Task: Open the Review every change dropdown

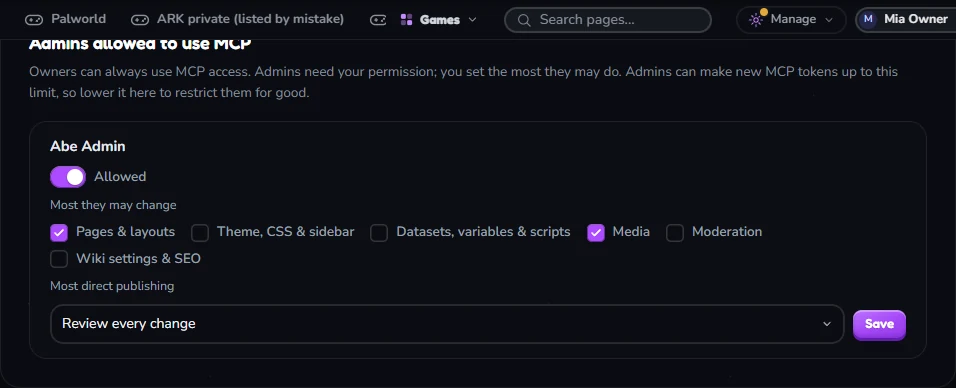Action: click(447, 324)
